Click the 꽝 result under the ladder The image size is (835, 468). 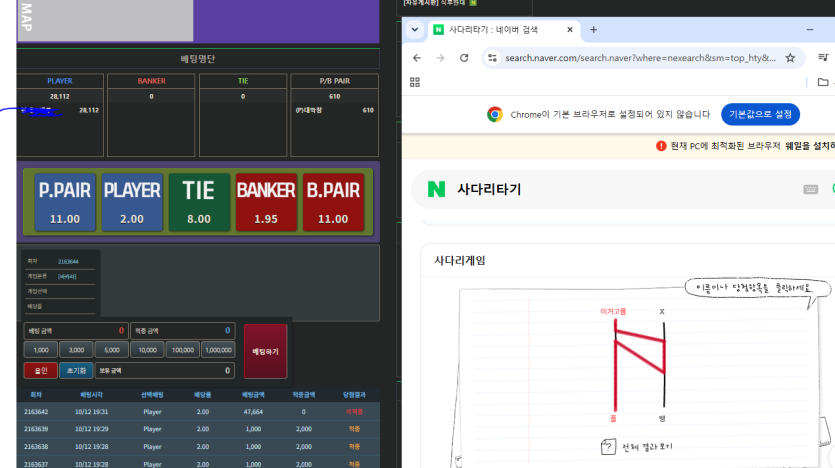pos(662,419)
